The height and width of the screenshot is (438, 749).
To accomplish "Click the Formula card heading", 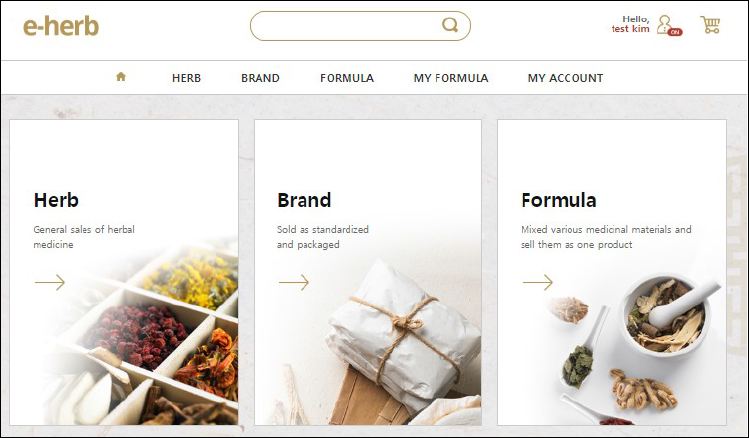I will [x=559, y=200].
